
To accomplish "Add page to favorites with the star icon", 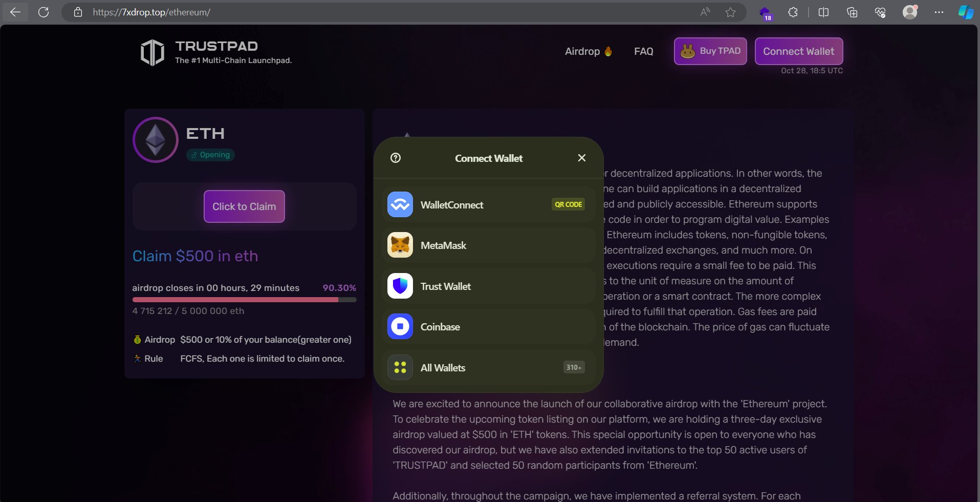I will pos(730,12).
